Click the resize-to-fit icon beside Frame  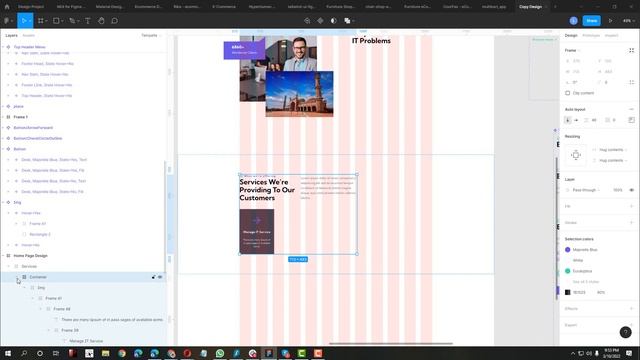[631, 50]
